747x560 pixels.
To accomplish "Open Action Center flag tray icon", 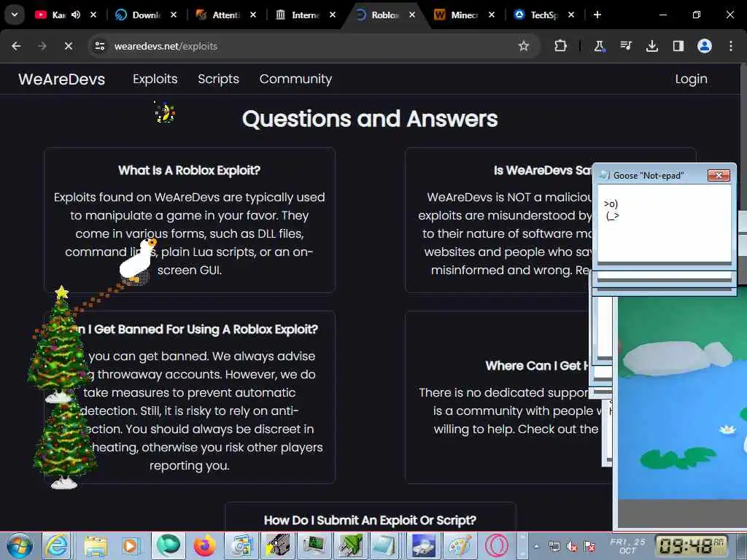I will coord(589,547).
